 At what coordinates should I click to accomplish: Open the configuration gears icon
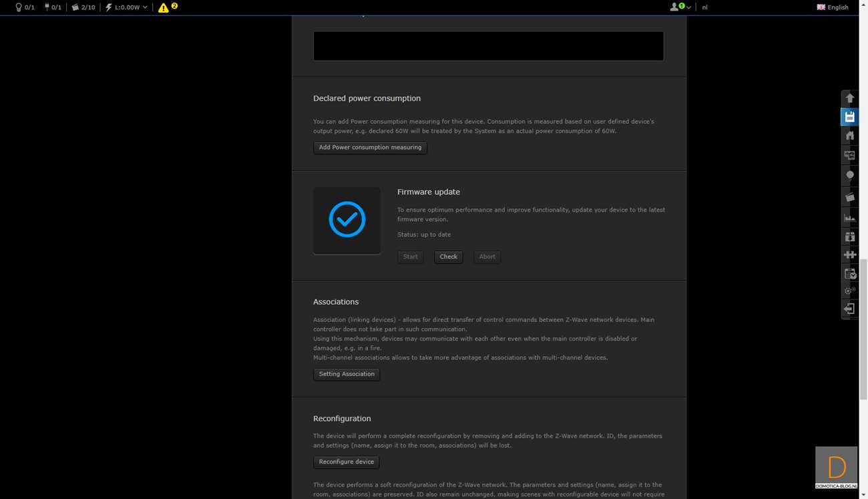849,291
